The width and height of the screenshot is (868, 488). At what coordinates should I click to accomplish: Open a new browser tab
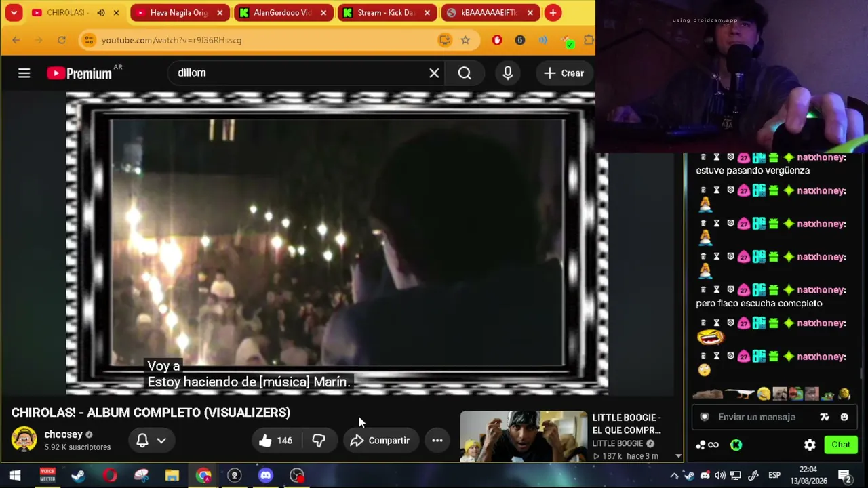tap(553, 13)
